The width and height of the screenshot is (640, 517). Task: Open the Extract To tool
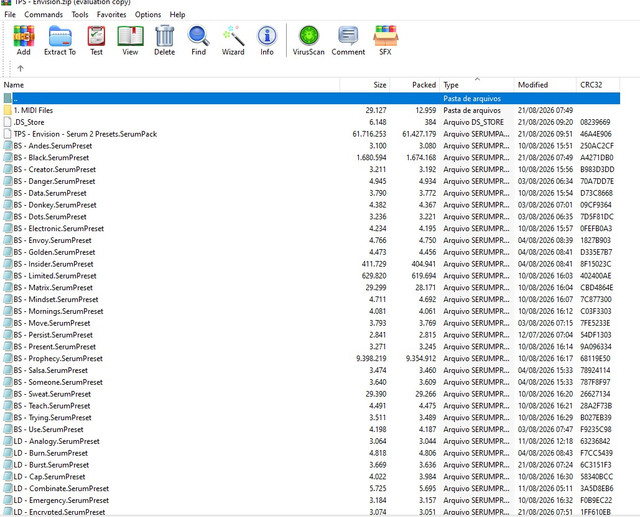tap(60, 40)
